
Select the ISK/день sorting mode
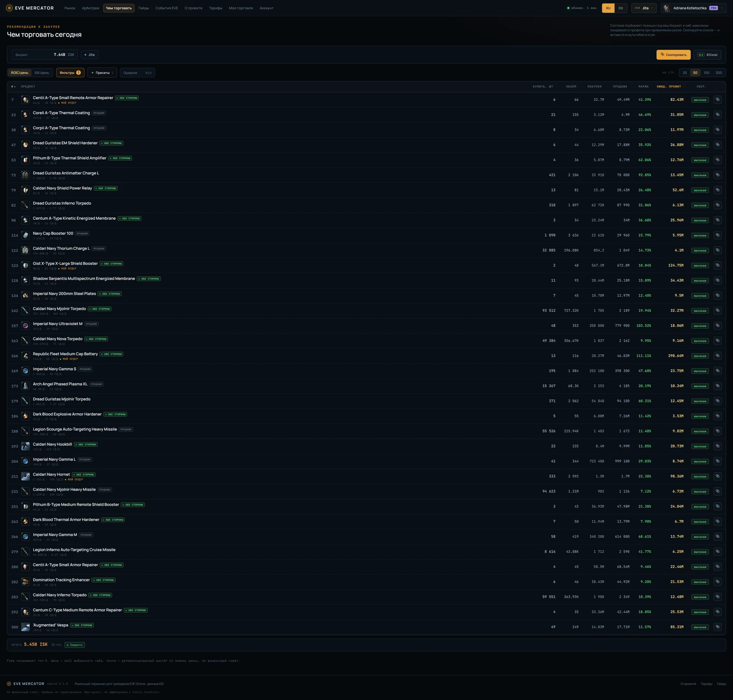[x=42, y=73]
